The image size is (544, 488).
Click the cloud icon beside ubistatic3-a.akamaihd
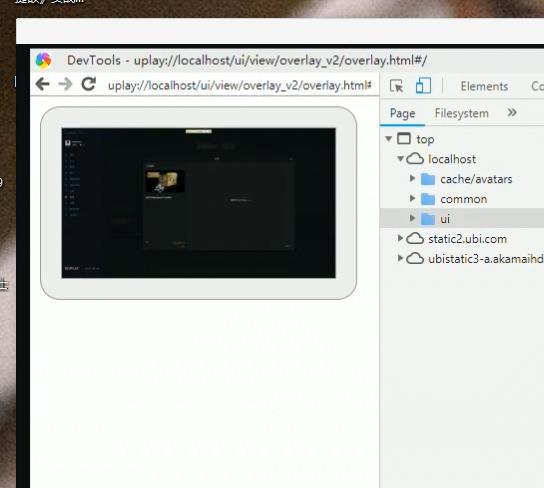point(415,258)
